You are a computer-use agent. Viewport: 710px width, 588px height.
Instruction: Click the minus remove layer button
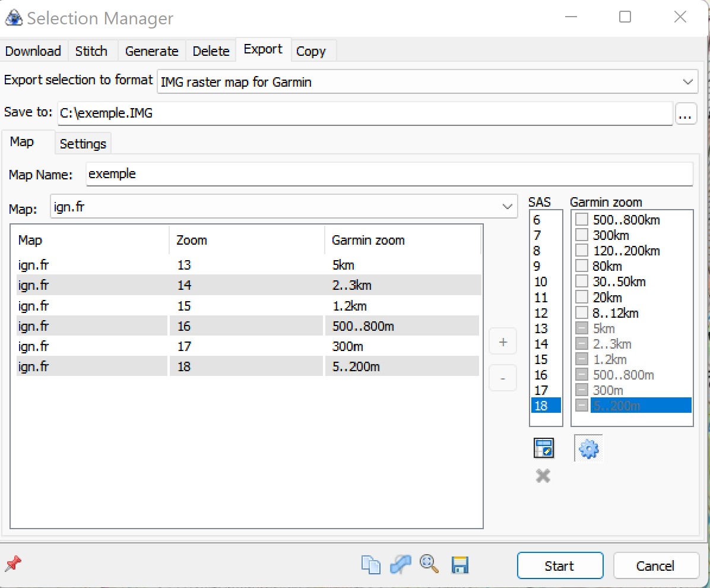click(x=503, y=378)
